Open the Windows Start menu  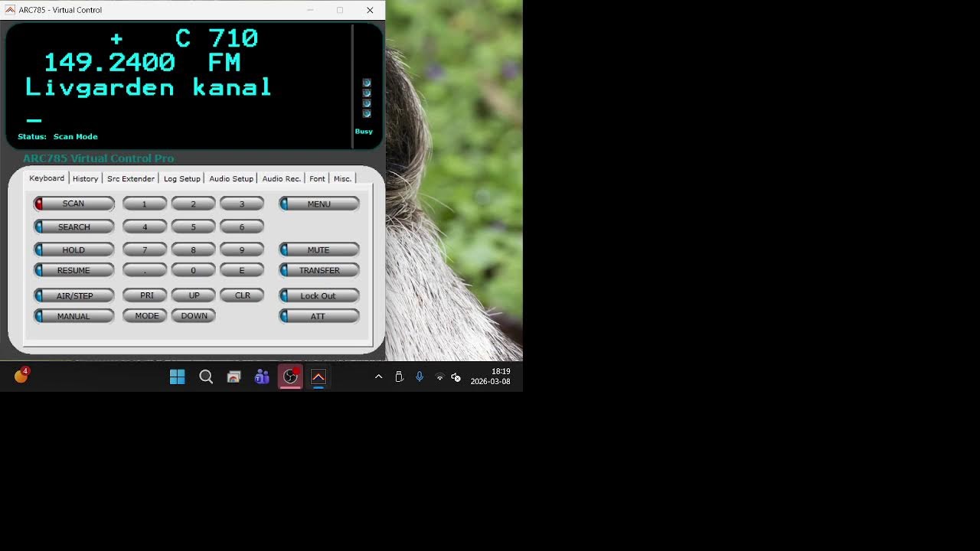click(177, 377)
